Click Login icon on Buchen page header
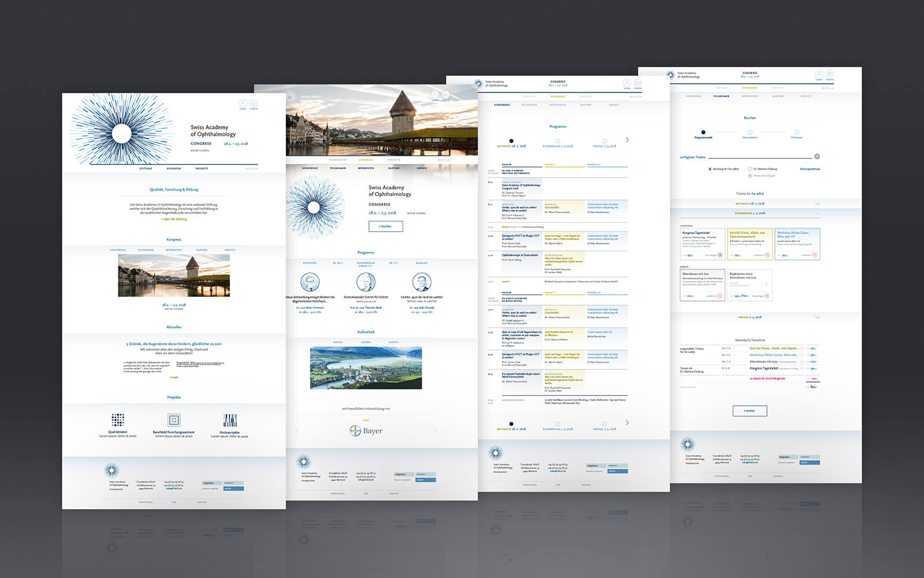This screenshot has width=924, height=578. (819, 74)
